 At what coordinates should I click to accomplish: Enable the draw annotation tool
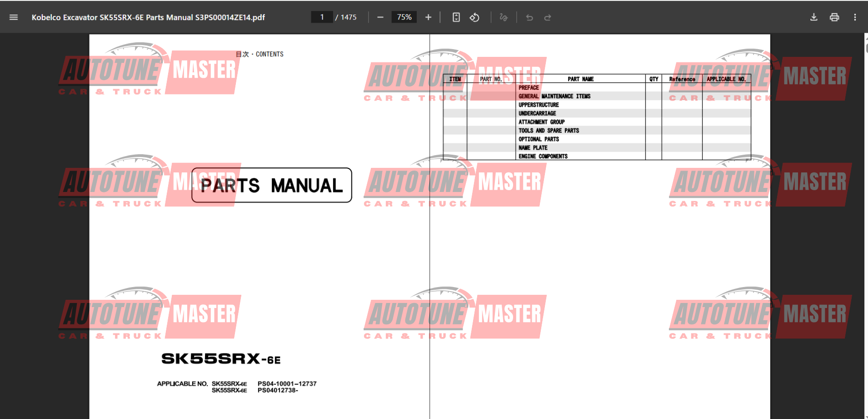(x=503, y=17)
